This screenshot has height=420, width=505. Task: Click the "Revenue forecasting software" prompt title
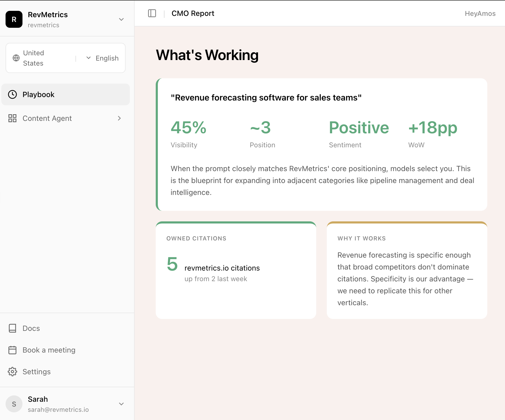266,98
